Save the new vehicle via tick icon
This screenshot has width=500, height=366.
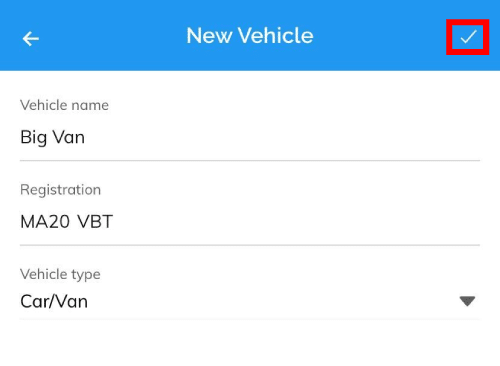468,37
